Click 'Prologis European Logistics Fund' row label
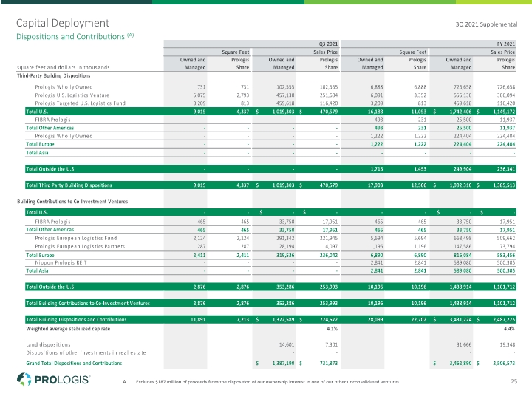The image size is (532, 399). [75, 238]
